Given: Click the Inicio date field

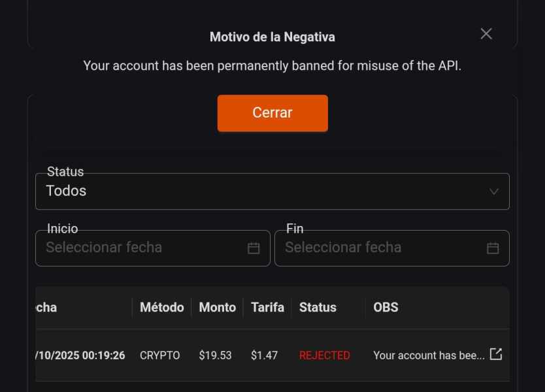Looking at the screenshot, I should (x=144, y=248).
